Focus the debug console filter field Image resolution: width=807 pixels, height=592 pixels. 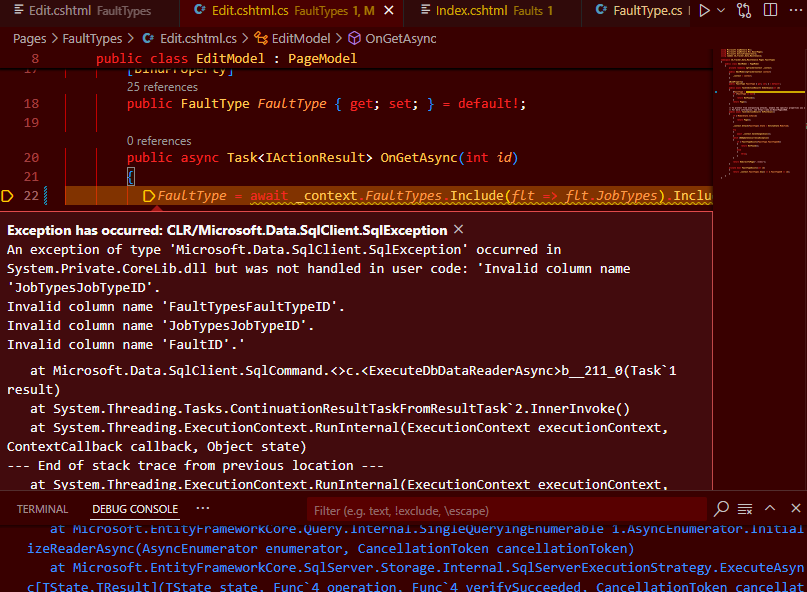pyautogui.click(x=506, y=511)
